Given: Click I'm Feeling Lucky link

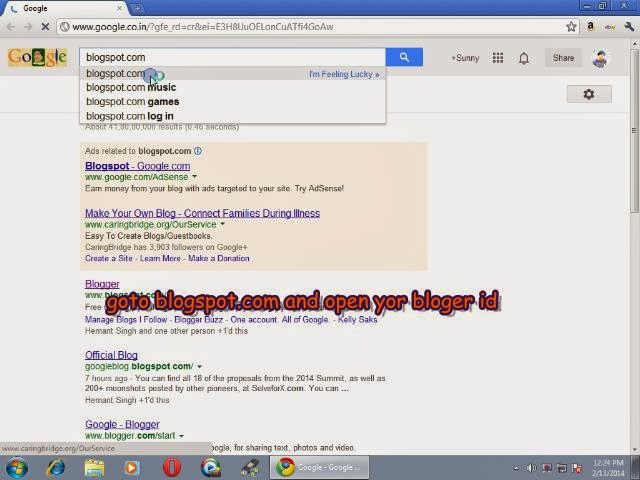Looking at the screenshot, I should pos(344,74).
